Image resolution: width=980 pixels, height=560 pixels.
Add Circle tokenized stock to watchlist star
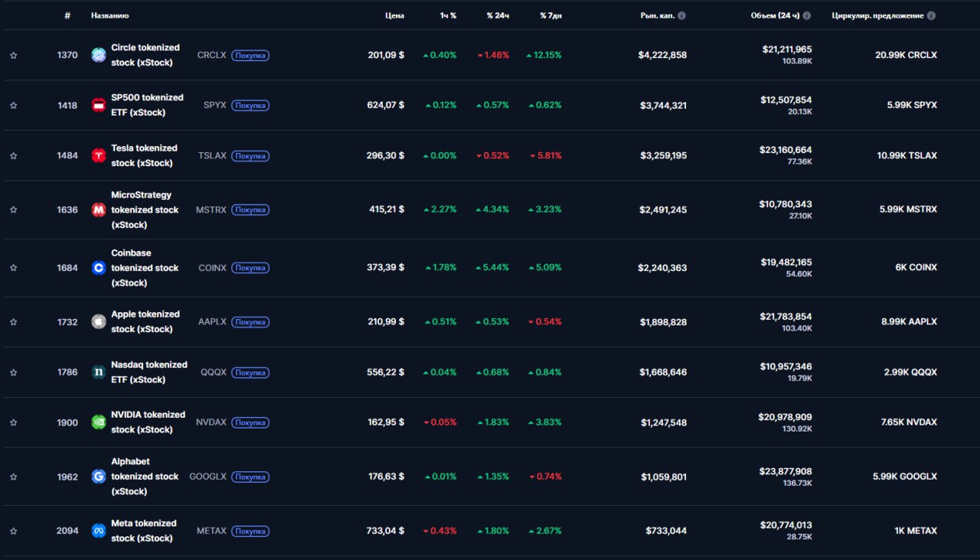point(13,55)
